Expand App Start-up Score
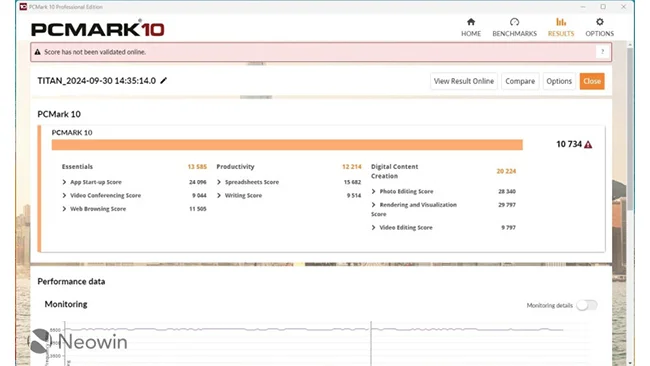Image resolution: width=650 pixels, height=366 pixels. (x=64, y=182)
